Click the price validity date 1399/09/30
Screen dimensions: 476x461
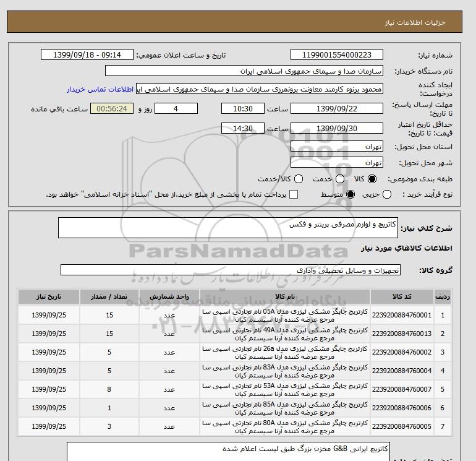337,128
